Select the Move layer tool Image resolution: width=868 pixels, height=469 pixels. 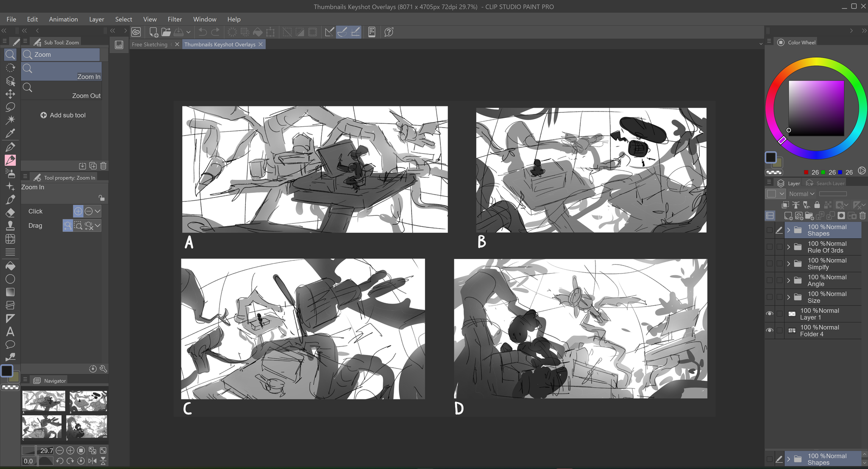(x=10, y=94)
